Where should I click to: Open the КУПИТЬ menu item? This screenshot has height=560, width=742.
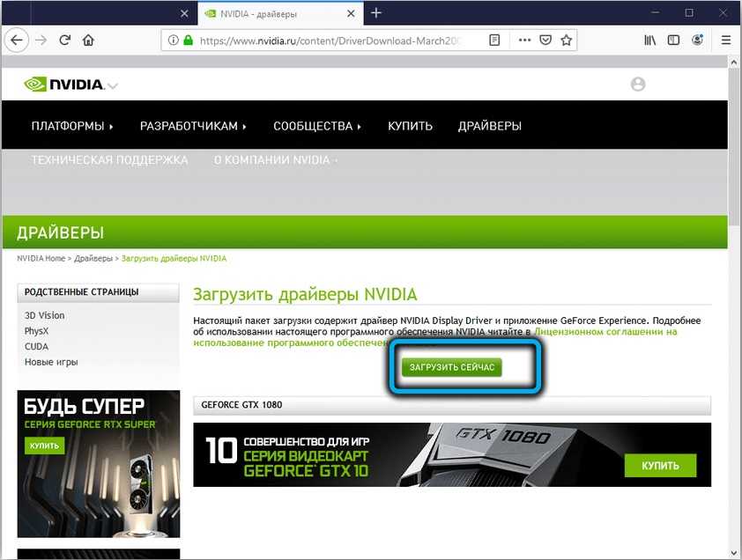pyautogui.click(x=410, y=126)
